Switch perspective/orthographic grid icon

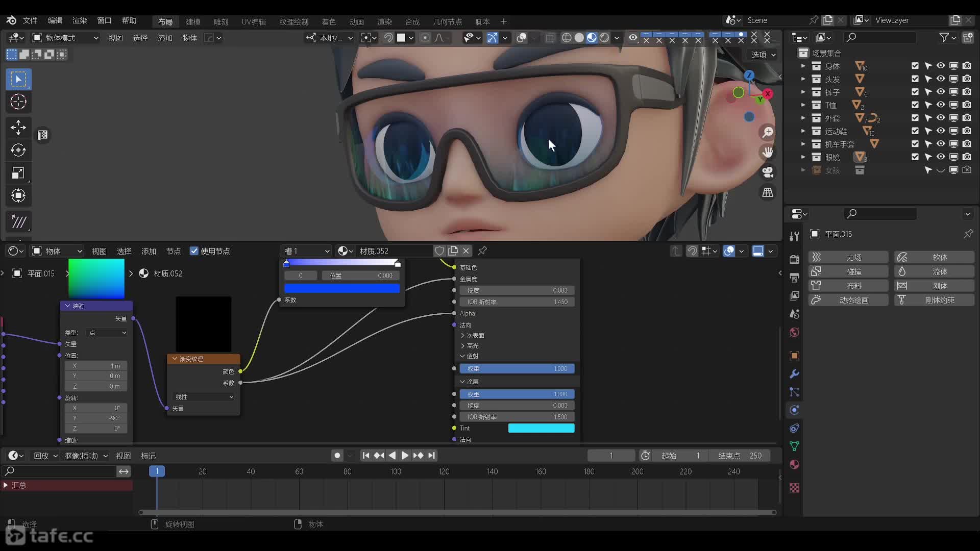coord(768,192)
